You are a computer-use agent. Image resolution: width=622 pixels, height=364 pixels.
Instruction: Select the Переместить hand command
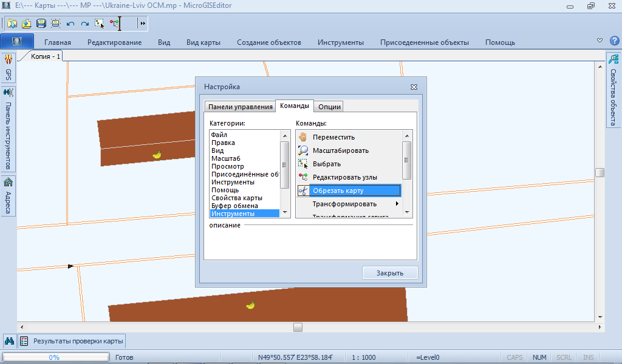(x=333, y=137)
